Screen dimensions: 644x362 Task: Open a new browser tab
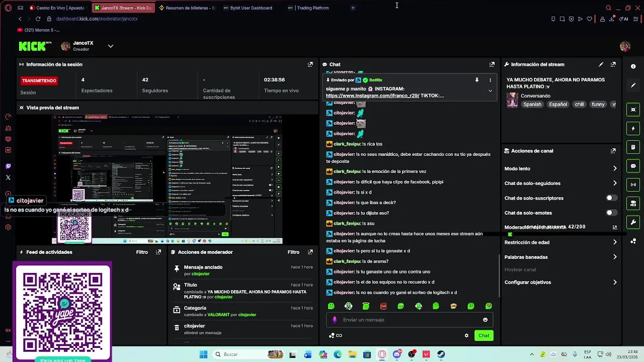(x=353, y=8)
